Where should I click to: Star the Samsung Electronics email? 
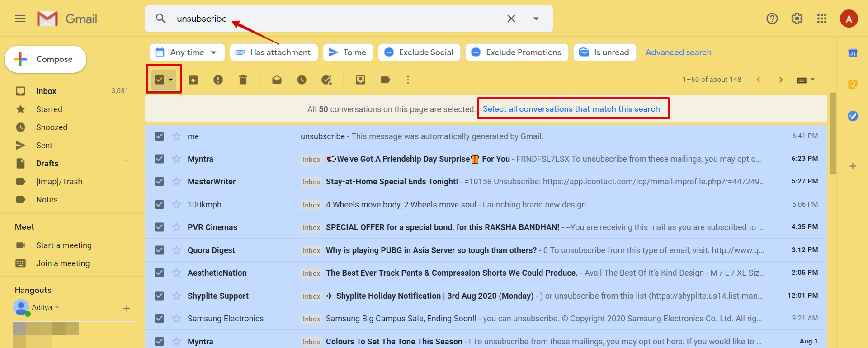click(176, 318)
